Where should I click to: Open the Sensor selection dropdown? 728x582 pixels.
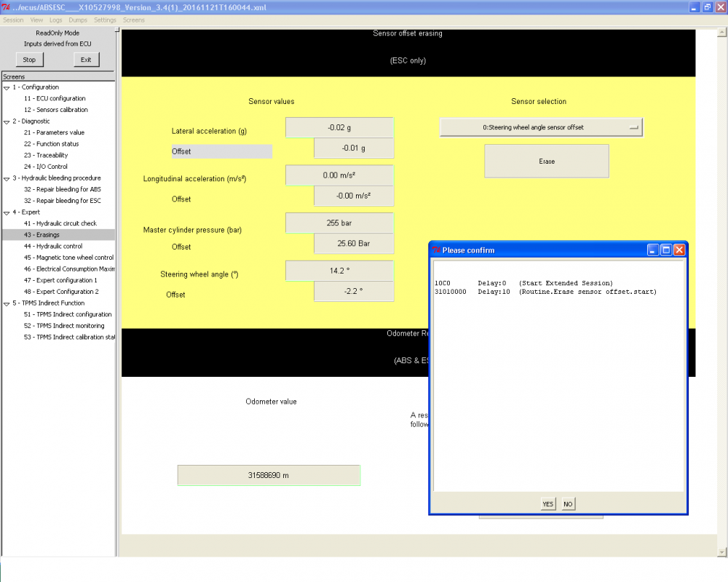pyautogui.click(x=541, y=127)
